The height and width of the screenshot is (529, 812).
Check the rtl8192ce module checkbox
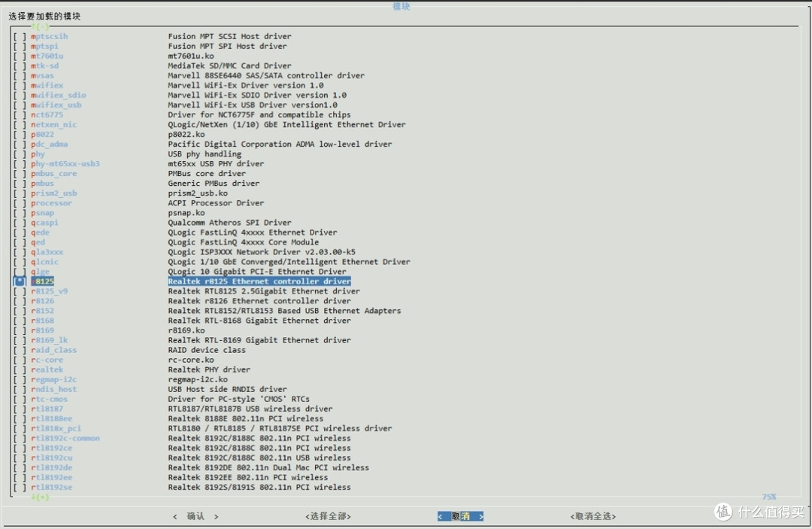(20, 448)
